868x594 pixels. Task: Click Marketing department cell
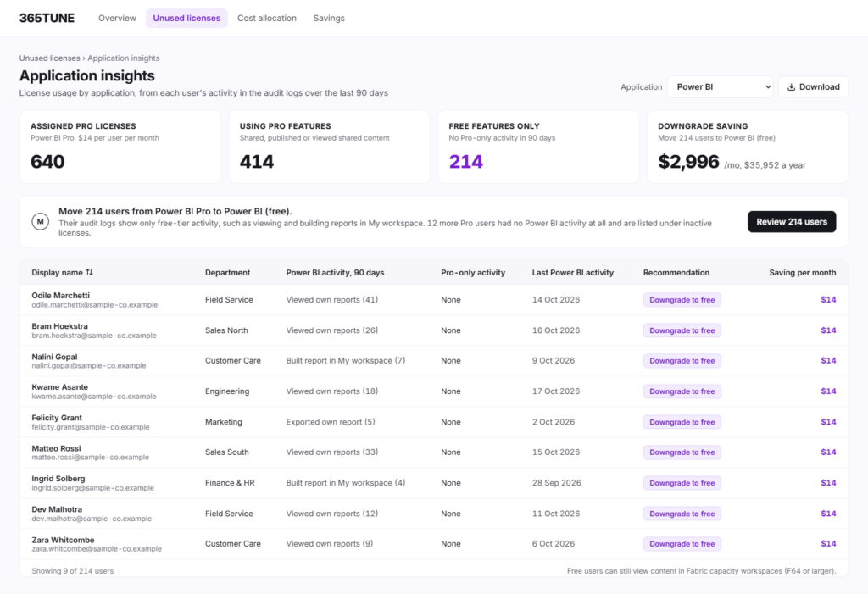coord(224,422)
